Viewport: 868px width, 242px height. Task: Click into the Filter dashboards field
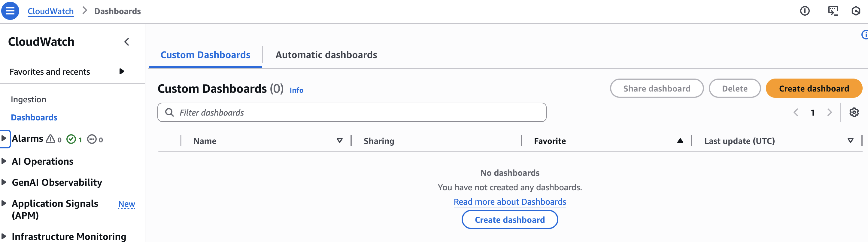[357, 112]
